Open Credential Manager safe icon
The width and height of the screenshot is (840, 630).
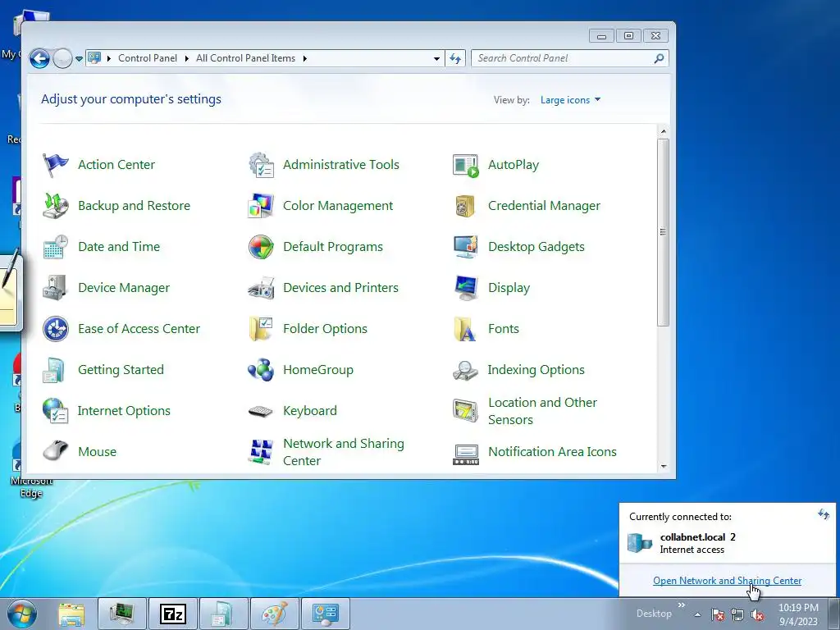(x=466, y=206)
